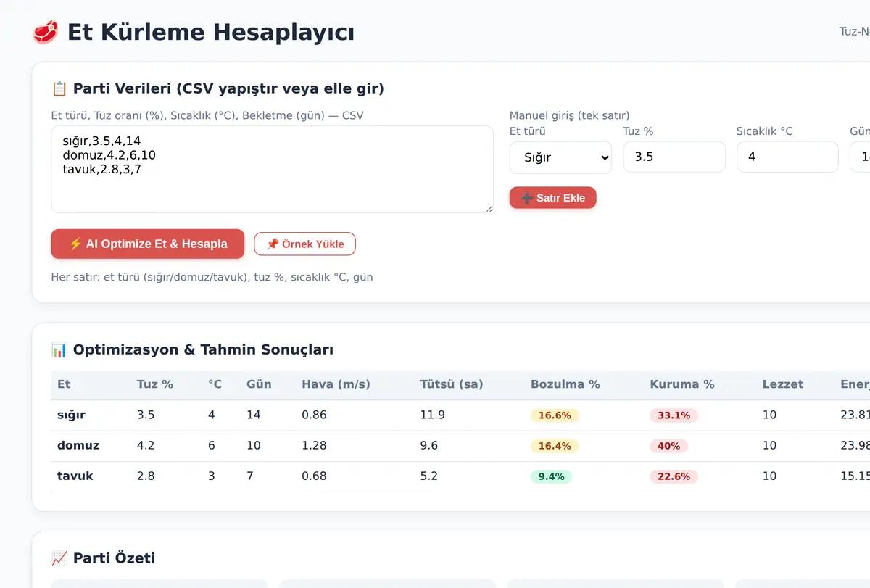
Task: Click the bar chart icon beside Optimizasyon heading
Action: (59, 349)
